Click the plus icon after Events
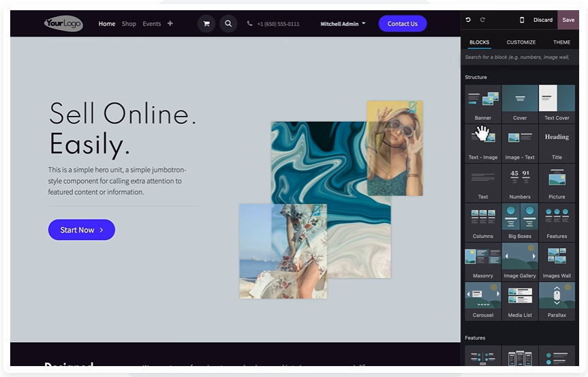The image size is (588, 377). pos(170,24)
